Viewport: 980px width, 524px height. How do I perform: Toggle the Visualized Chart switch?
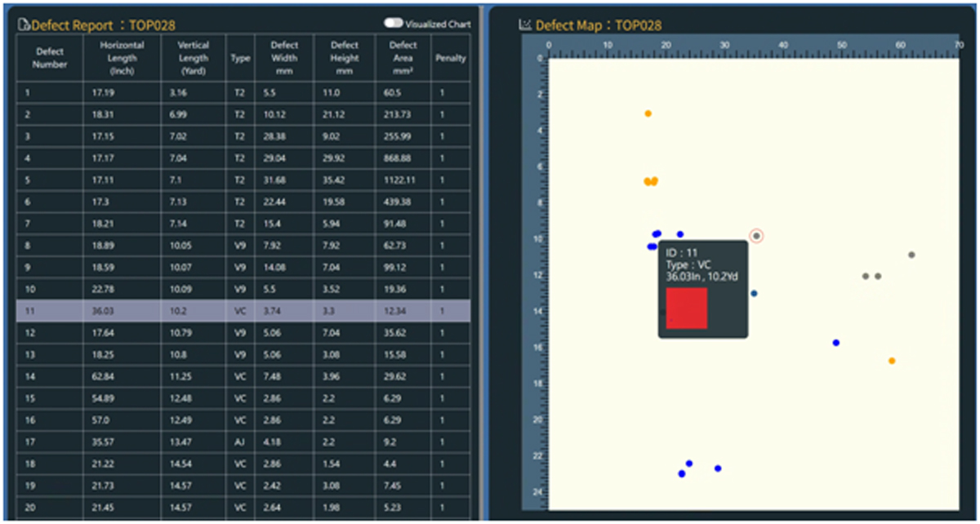(394, 24)
